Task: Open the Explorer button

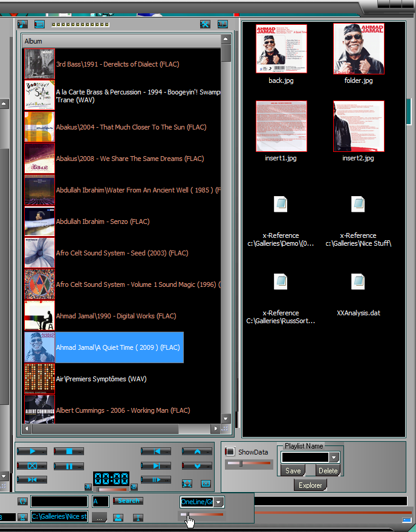Action: 310,485
